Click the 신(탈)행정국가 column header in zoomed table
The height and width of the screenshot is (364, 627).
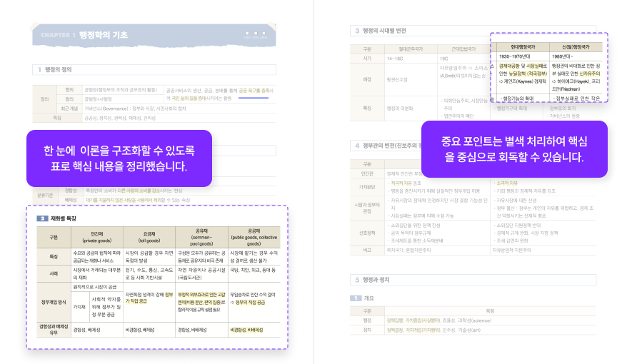576,46
